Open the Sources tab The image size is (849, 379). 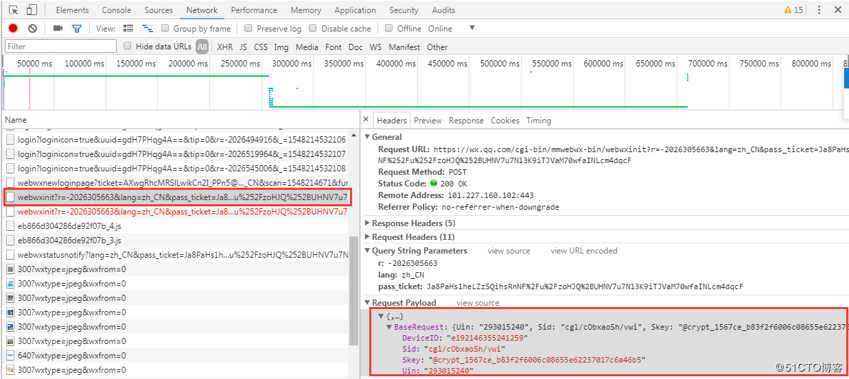click(159, 10)
